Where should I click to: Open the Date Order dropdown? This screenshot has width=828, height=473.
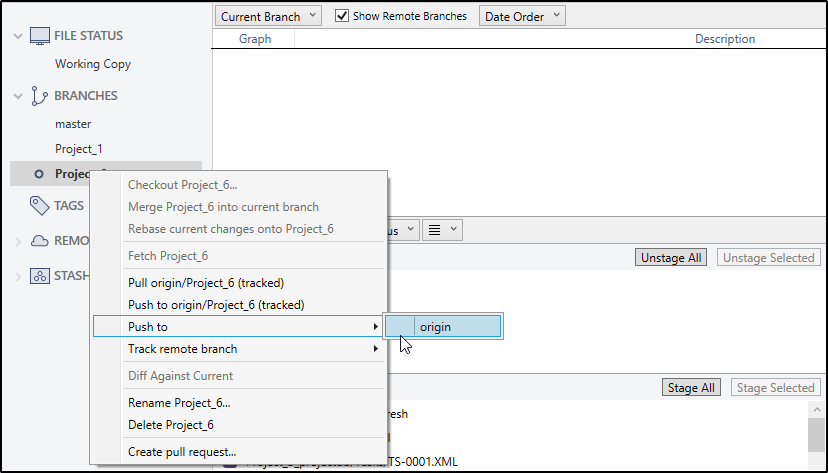click(522, 16)
